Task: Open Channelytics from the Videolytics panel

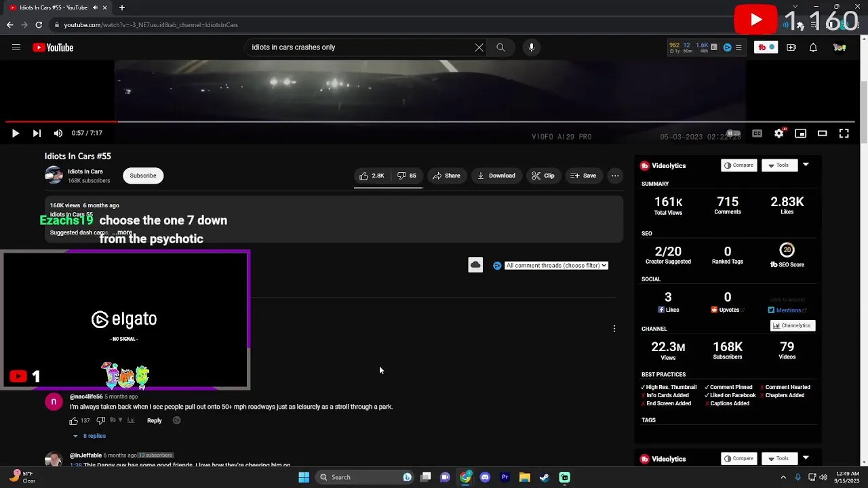Action: coord(793,326)
